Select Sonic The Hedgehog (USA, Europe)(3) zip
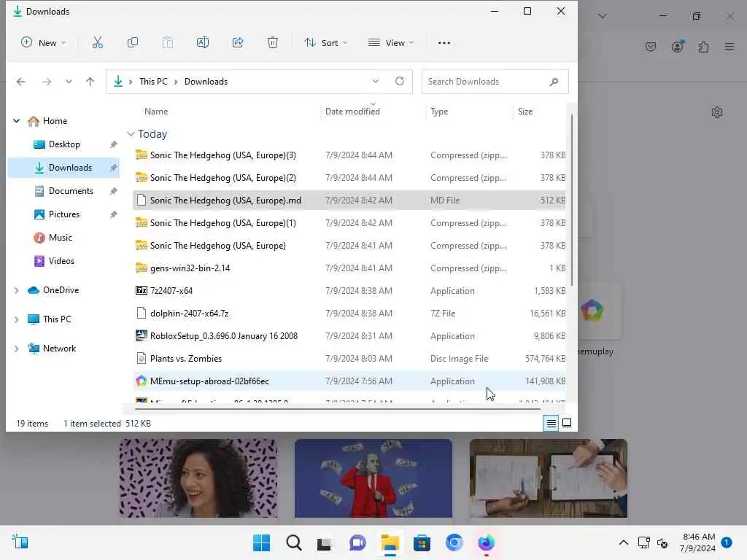This screenshot has width=747, height=560. 349,155
